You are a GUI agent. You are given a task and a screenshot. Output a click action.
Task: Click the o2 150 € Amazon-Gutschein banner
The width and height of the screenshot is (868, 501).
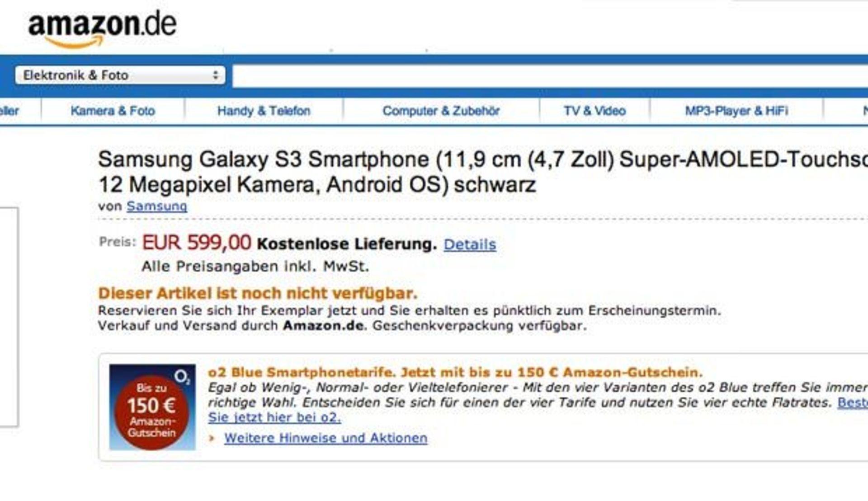pos(152,407)
